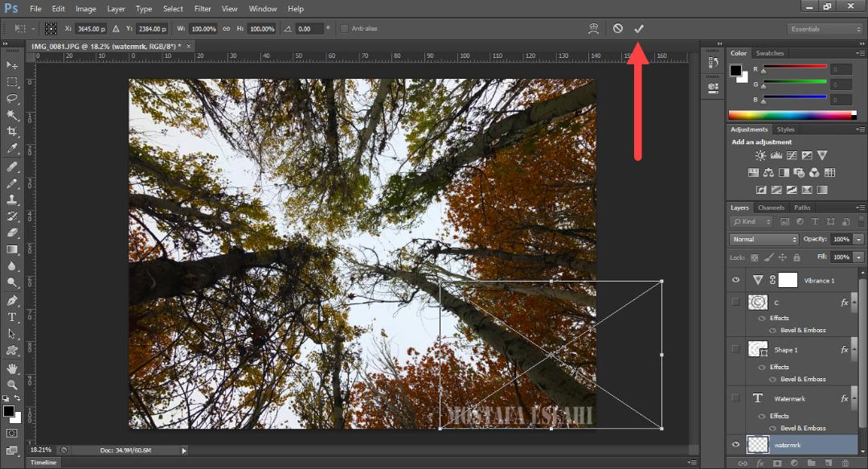Open the layer Opacity dropdown arrow

pos(858,239)
